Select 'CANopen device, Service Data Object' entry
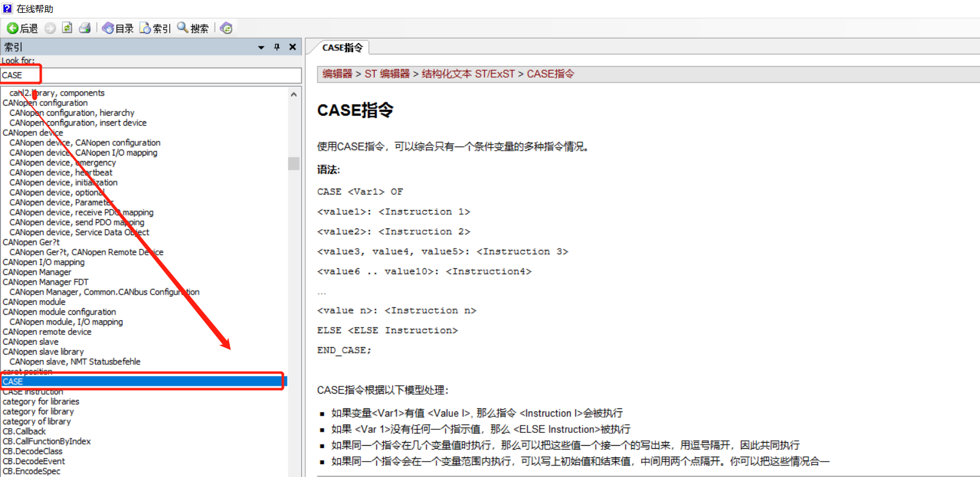This screenshot has height=477, width=980. point(79,233)
